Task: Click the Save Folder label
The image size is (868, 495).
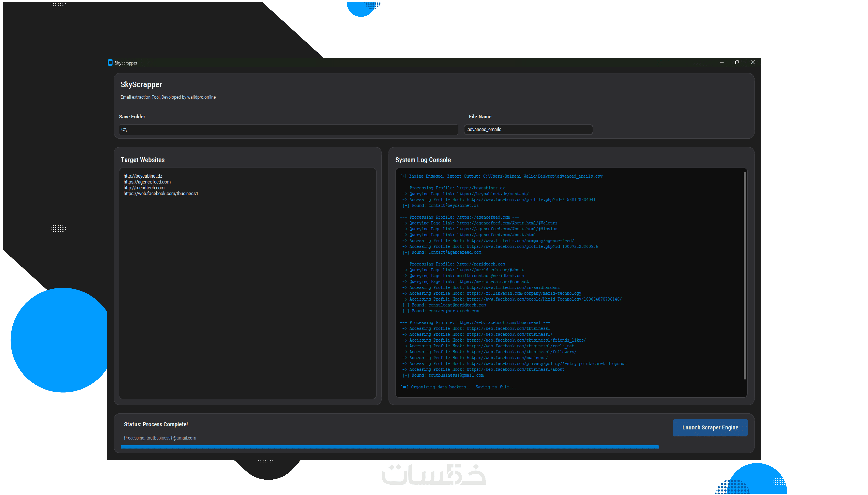Action: tap(132, 117)
